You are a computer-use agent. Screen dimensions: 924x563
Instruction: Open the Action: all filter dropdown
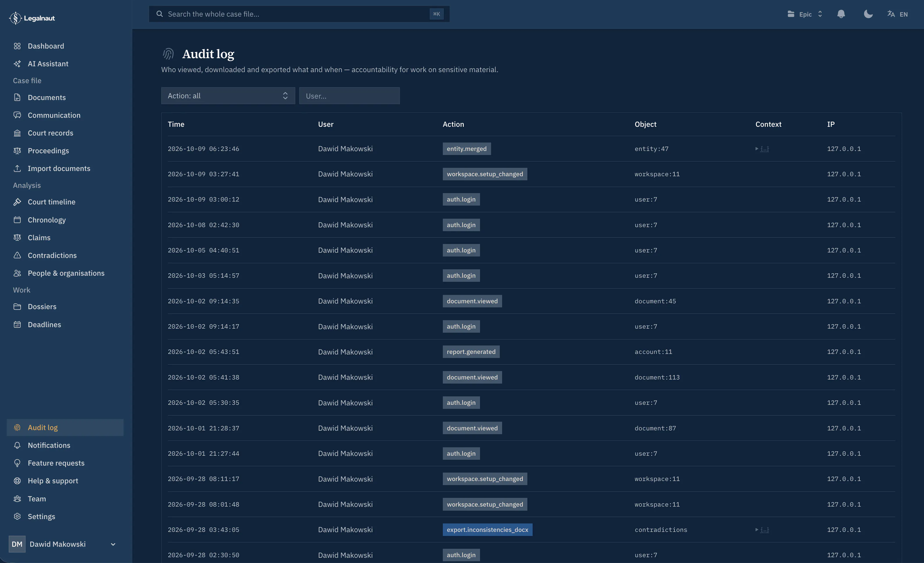click(x=228, y=96)
